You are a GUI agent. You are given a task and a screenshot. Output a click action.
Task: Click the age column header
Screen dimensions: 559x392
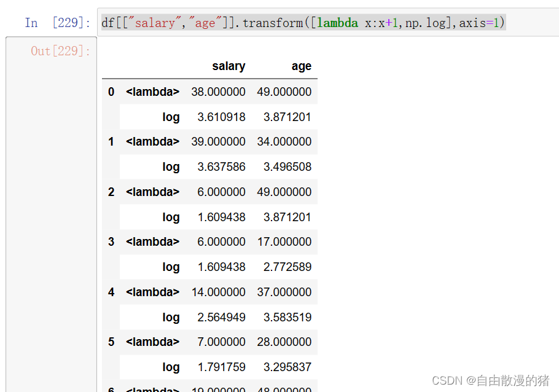click(x=302, y=66)
